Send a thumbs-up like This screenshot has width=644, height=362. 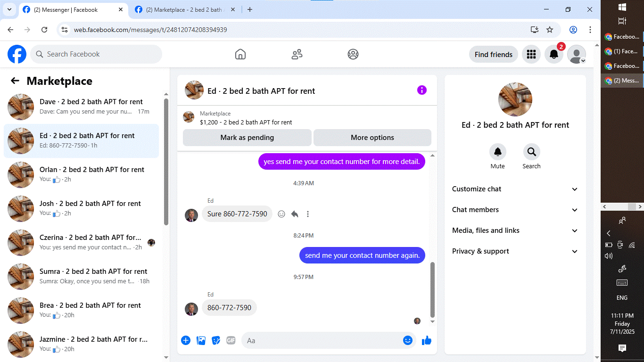click(427, 340)
